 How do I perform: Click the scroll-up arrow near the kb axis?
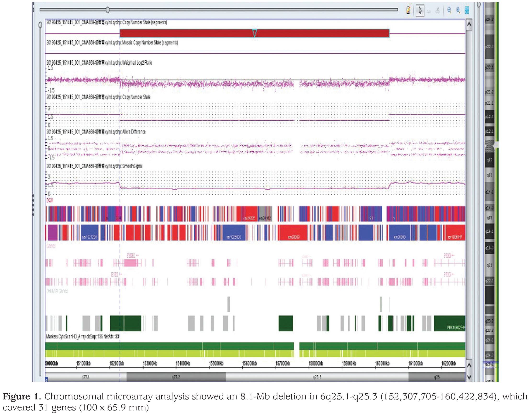point(469,365)
